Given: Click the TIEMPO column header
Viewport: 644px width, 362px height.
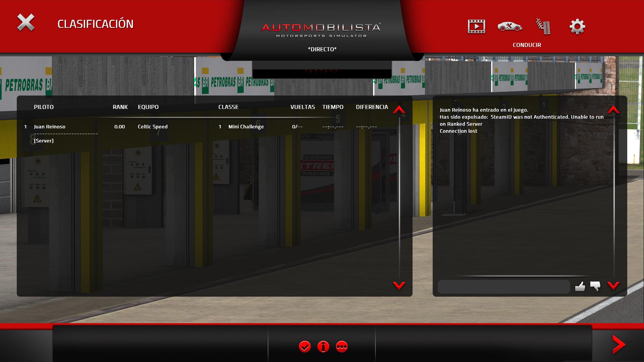Looking at the screenshot, I should point(333,107).
